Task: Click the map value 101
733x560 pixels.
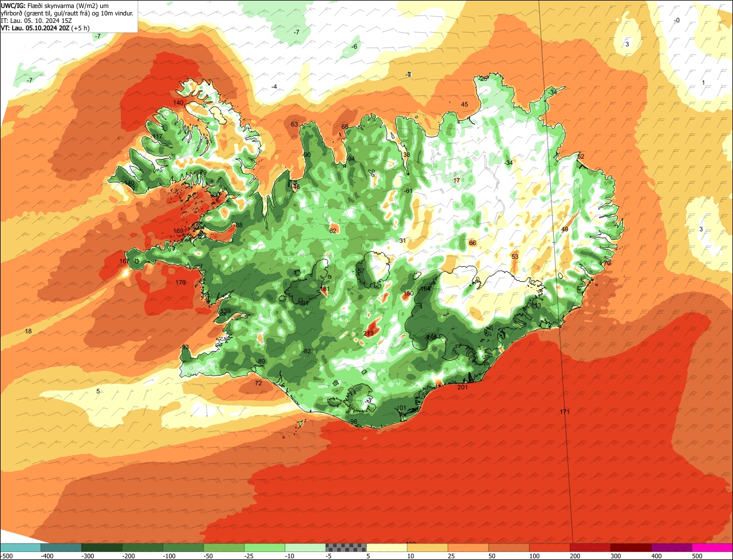Action: click(x=401, y=408)
